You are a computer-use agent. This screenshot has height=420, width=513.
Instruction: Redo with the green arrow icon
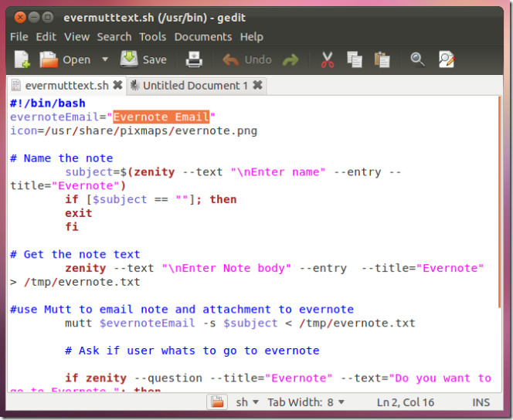tap(290, 59)
